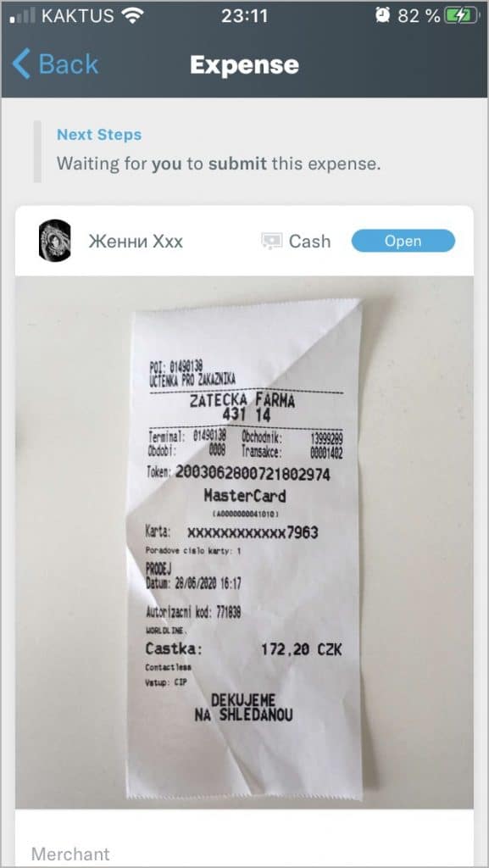Tap the Expense screen title
489x868 pixels.
point(244,65)
